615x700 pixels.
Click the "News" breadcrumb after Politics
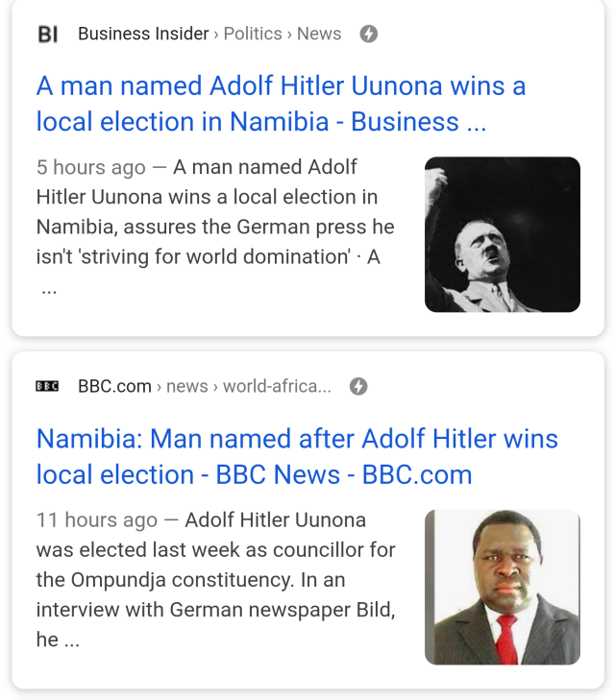319,34
